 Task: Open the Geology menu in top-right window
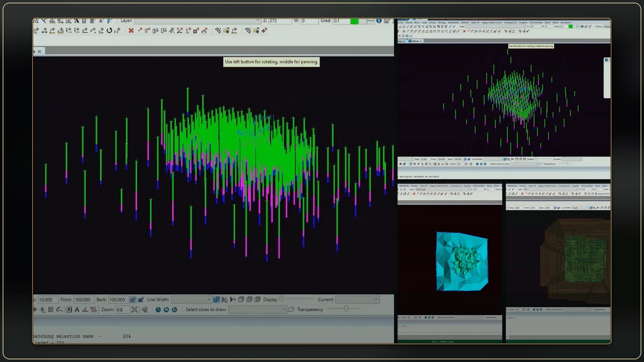[442, 22]
